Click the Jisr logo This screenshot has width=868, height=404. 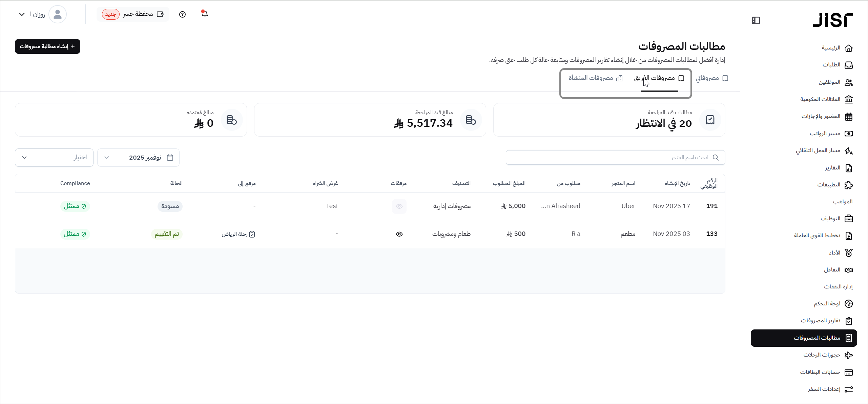coord(832,20)
